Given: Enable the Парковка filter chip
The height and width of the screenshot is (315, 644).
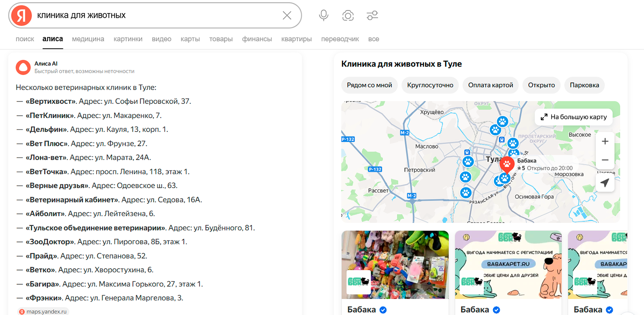Looking at the screenshot, I should point(584,85).
